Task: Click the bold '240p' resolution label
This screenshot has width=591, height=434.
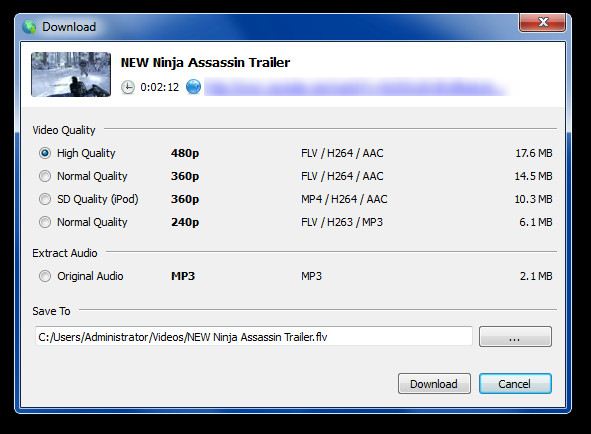Action: pyautogui.click(x=185, y=222)
